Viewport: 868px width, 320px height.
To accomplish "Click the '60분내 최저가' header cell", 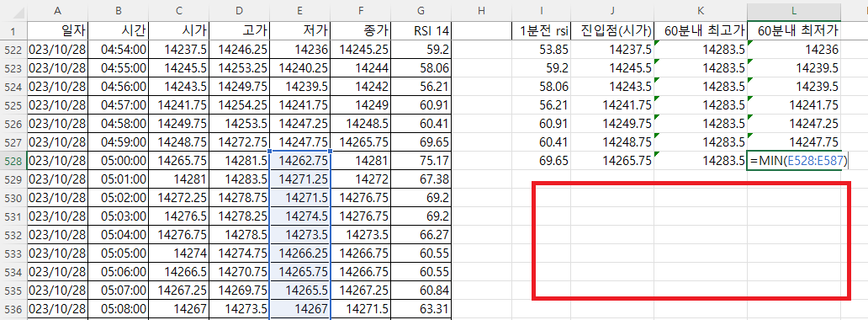I will click(x=794, y=30).
